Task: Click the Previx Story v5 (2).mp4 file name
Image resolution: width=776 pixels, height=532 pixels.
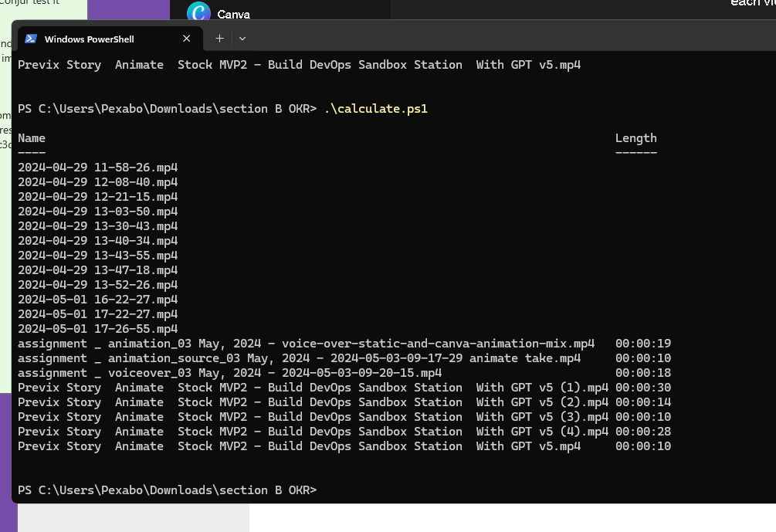Action: tap(313, 402)
